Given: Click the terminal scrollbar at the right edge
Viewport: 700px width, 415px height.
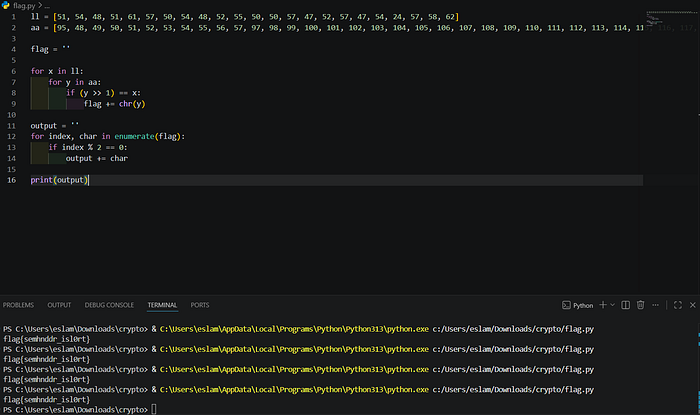Looking at the screenshot, I should [698, 368].
